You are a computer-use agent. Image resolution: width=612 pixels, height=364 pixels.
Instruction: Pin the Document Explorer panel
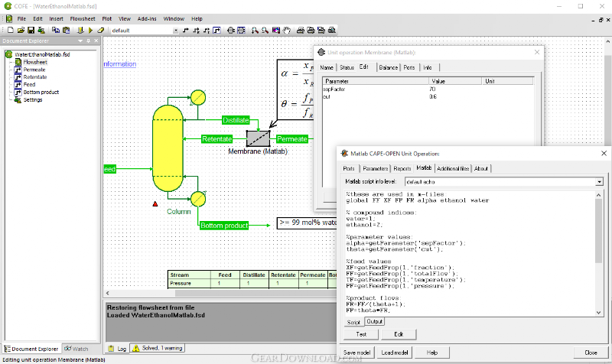pyautogui.click(x=89, y=41)
